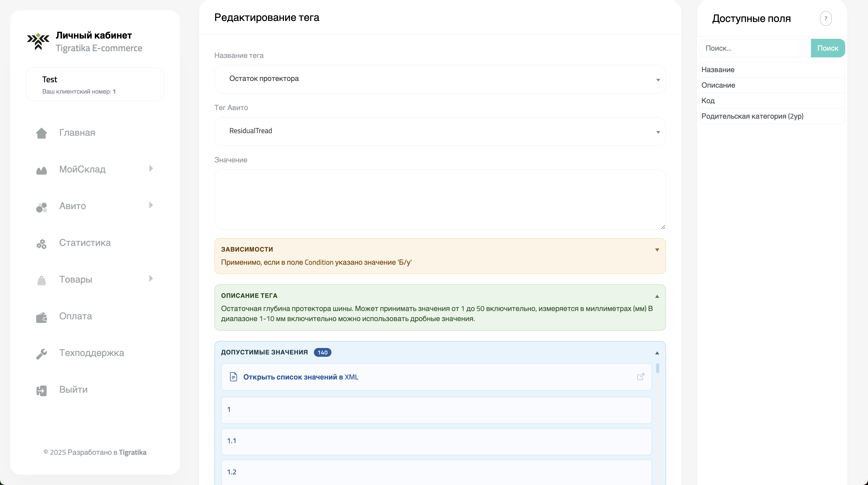This screenshot has width=868, height=485.
Task: Click the Tigratika logo icon
Action: [x=38, y=41]
